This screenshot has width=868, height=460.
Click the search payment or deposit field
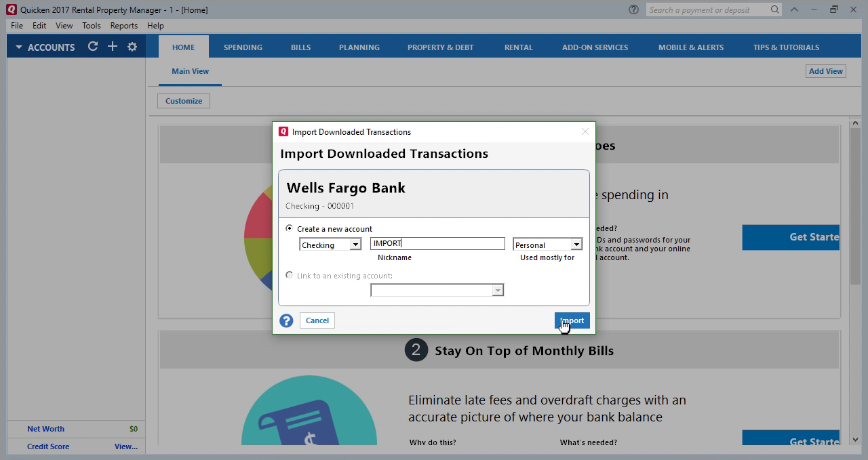(707, 9)
